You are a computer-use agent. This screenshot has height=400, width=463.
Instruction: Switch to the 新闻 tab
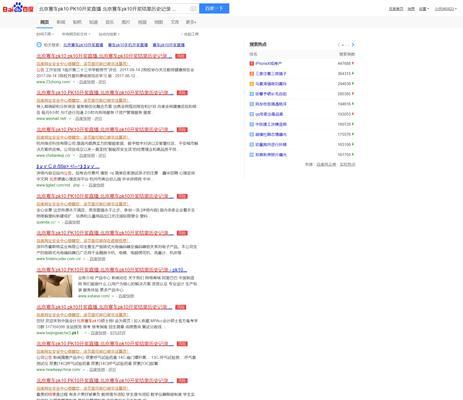(x=61, y=22)
